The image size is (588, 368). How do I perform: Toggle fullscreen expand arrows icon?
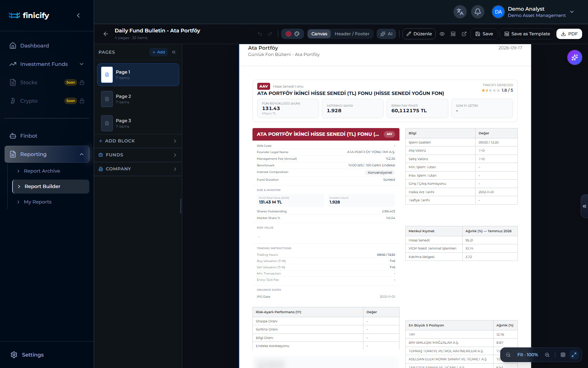(x=574, y=355)
